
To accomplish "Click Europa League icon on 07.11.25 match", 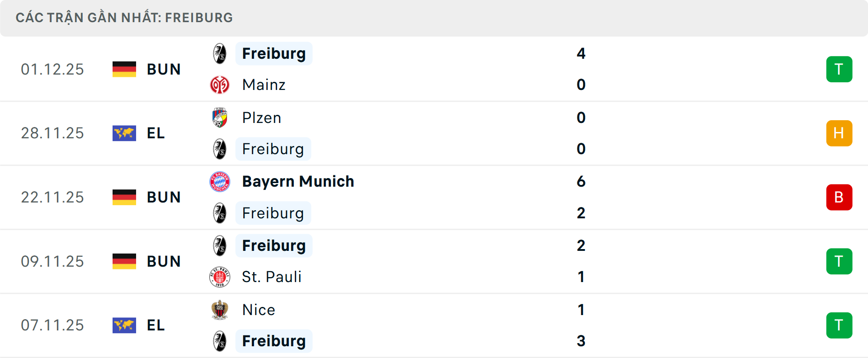I will [124, 325].
